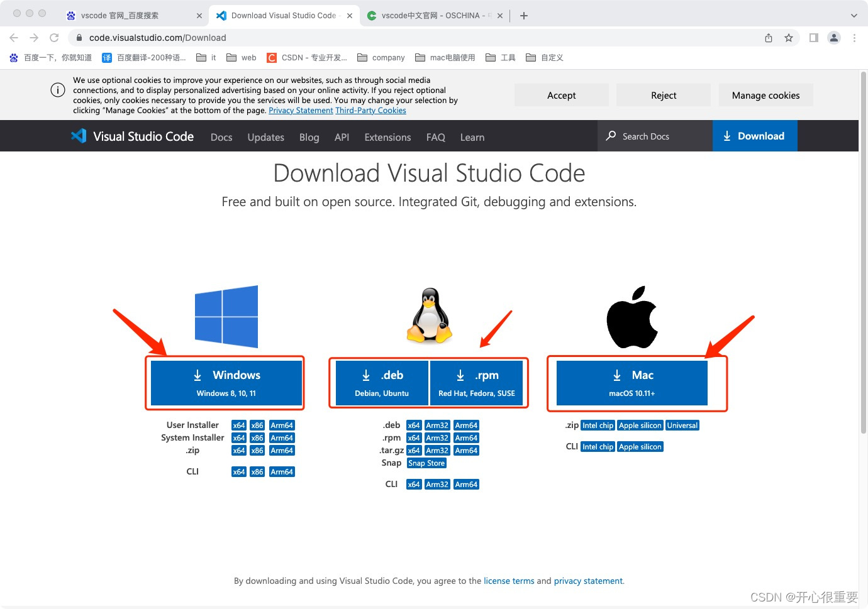Open the Chrome profile avatar icon
The height and width of the screenshot is (609, 868).
(834, 38)
